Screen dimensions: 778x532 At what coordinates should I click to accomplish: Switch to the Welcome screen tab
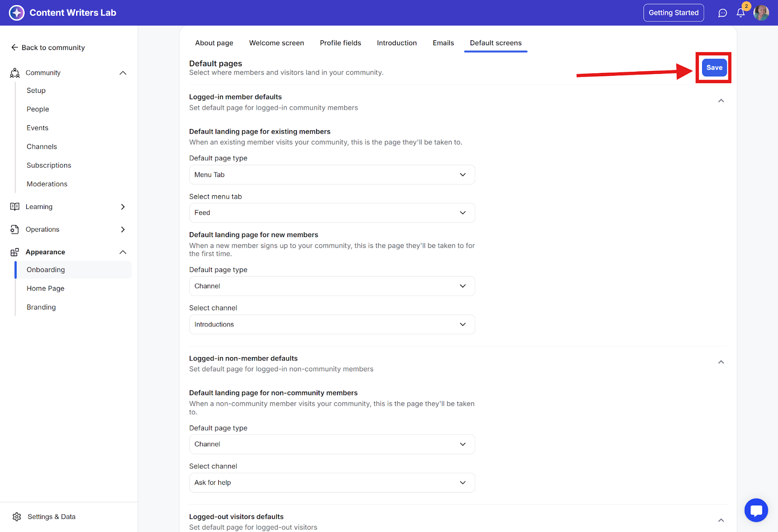pos(277,43)
